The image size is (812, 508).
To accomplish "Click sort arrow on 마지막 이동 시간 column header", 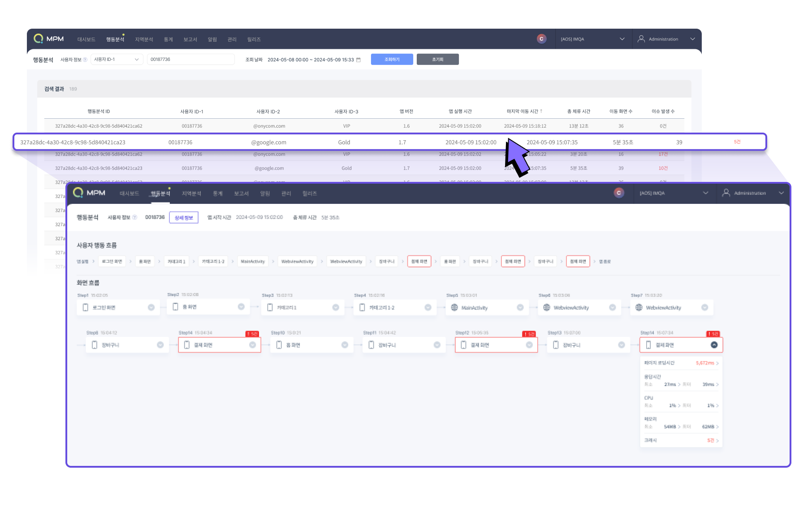I will pos(541,111).
